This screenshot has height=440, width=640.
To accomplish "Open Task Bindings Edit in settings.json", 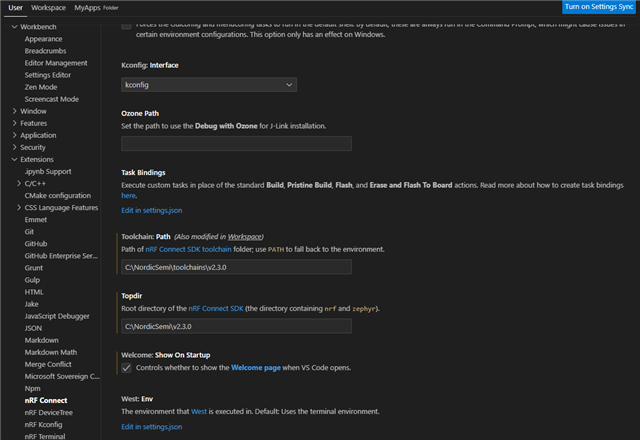I will tap(152, 210).
